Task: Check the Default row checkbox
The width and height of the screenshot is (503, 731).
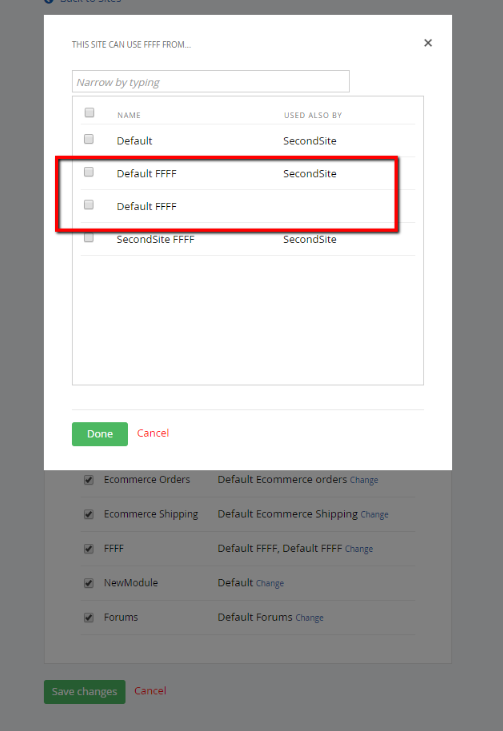Action: coord(89,139)
